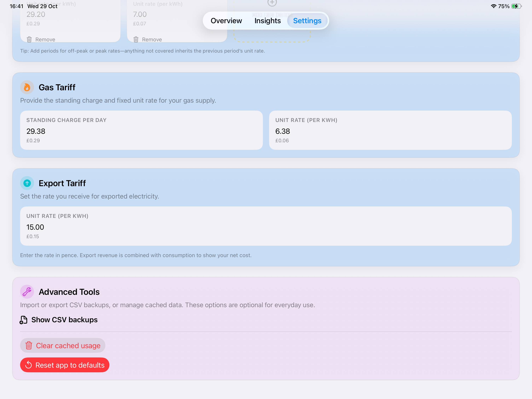Click the Advanced Tools heading

pos(69,292)
